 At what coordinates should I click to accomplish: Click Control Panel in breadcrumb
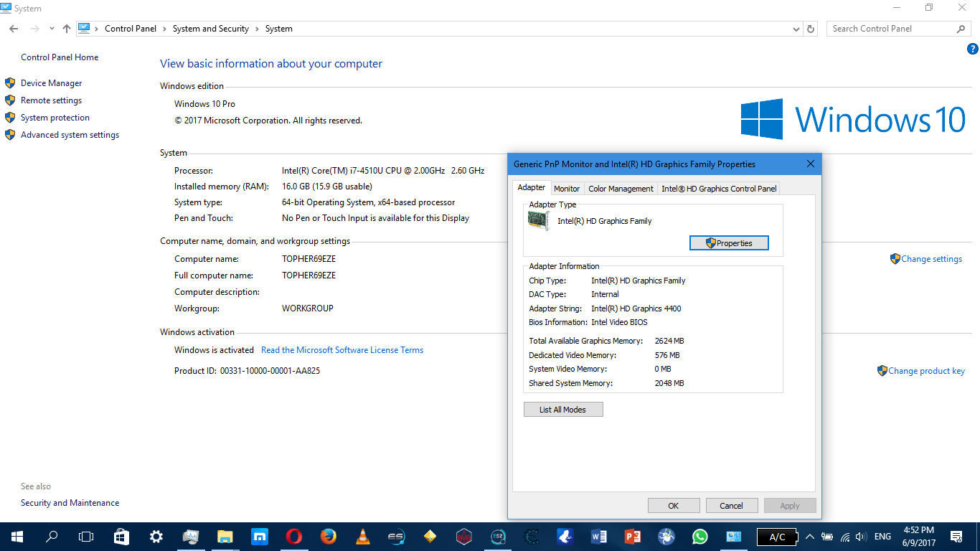pyautogui.click(x=131, y=29)
